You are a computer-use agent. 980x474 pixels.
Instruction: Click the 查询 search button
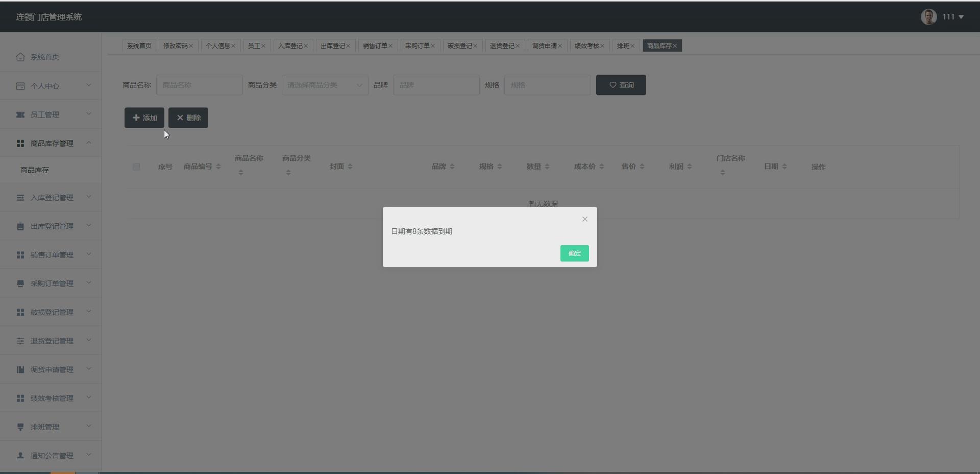pos(621,85)
